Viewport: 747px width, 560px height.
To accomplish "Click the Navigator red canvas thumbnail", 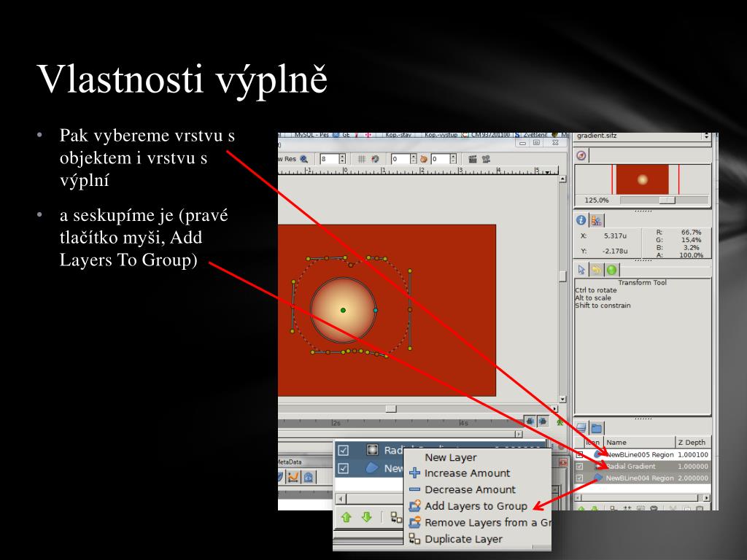I will coord(643,179).
